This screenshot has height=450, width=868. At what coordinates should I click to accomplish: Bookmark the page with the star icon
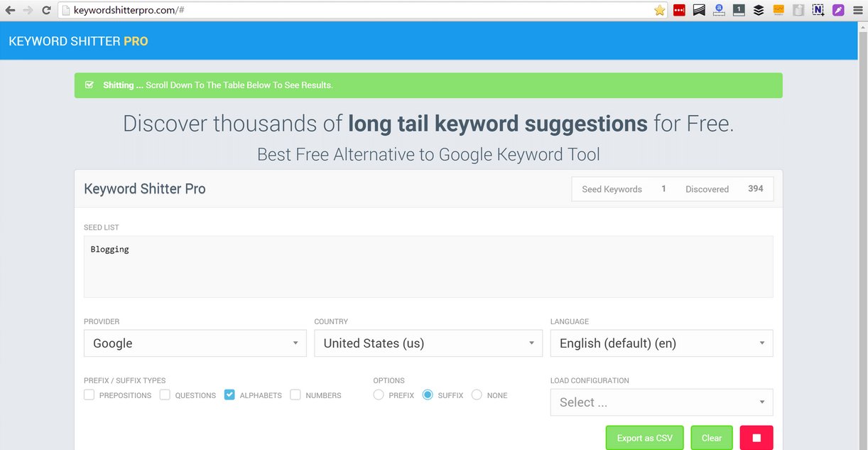(x=659, y=10)
